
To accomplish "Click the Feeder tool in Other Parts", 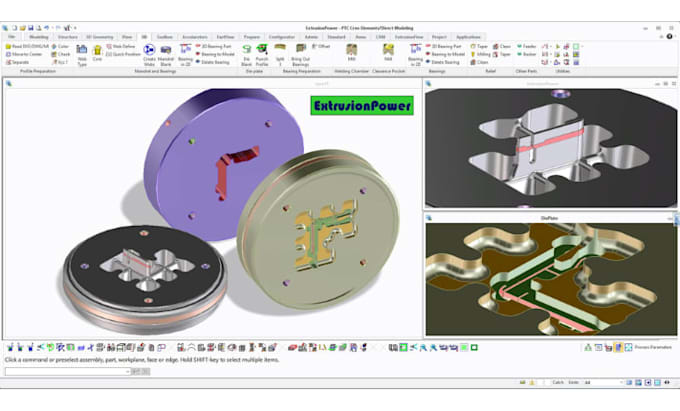I will (x=526, y=46).
